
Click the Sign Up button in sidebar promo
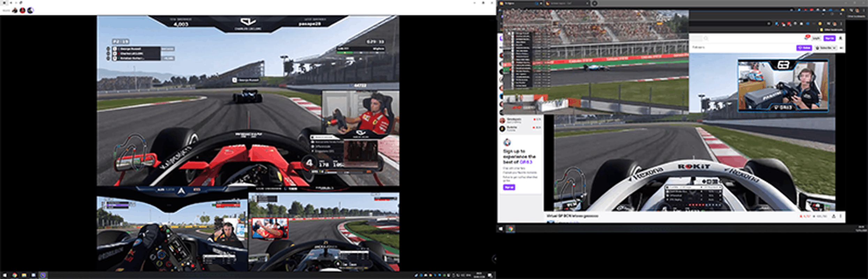(509, 187)
